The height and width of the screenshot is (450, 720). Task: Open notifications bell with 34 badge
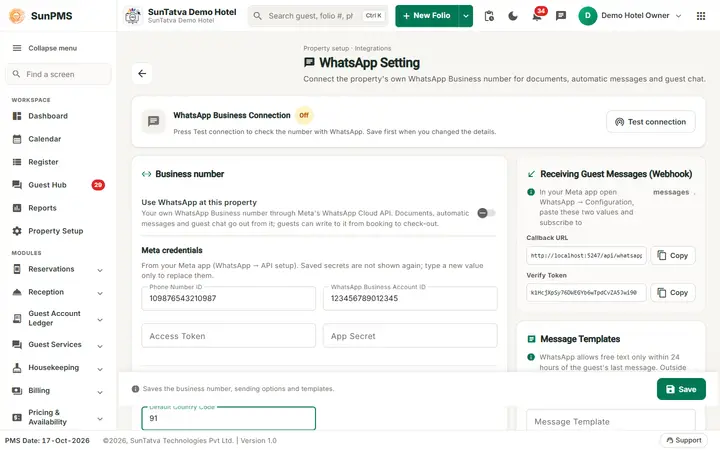point(537,16)
